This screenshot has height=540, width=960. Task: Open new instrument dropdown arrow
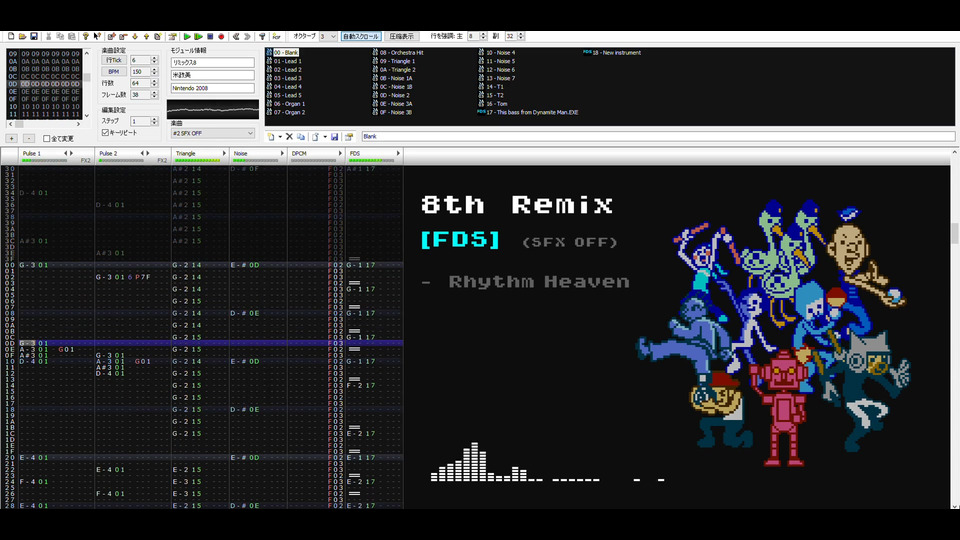coord(280,137)
